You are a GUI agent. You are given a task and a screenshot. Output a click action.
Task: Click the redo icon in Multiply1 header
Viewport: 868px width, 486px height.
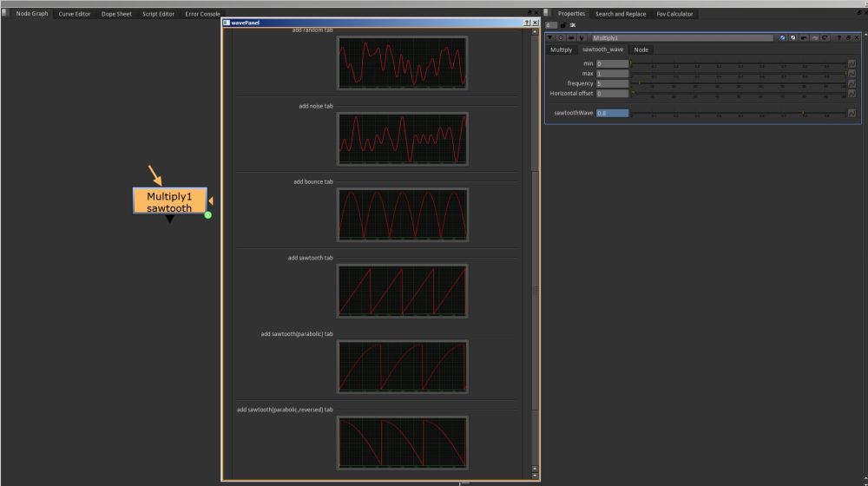tap(814, 37)
